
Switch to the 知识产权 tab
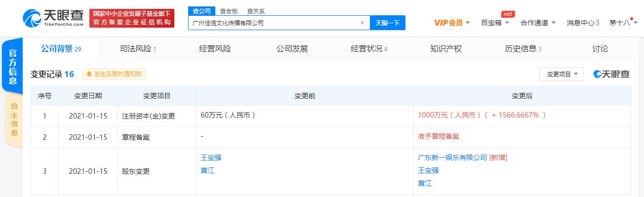446,48
